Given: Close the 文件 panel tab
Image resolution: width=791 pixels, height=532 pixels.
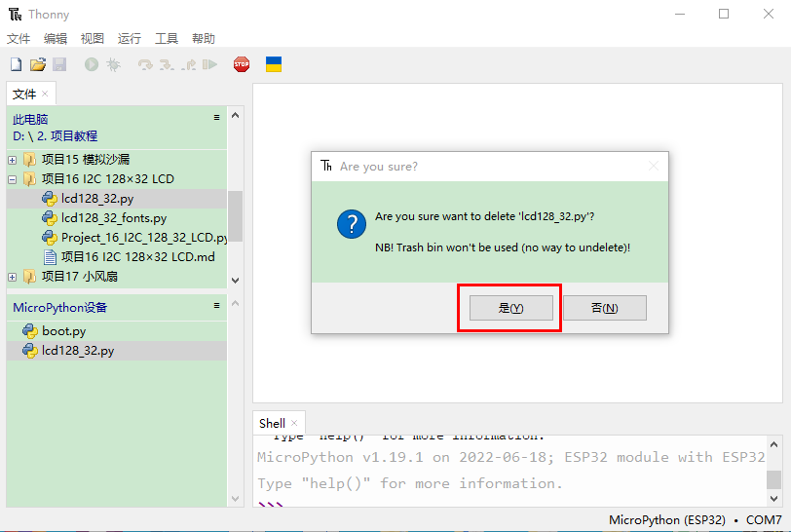Looking at the screenshot, I should pos(45,94).
